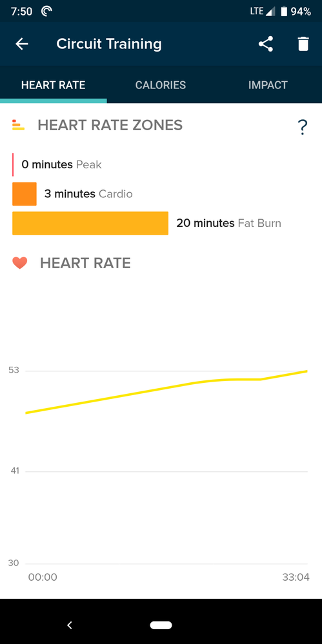Tap the red Peak zone marker
Viewport: 322px width, 644px height.
point(13,164)
